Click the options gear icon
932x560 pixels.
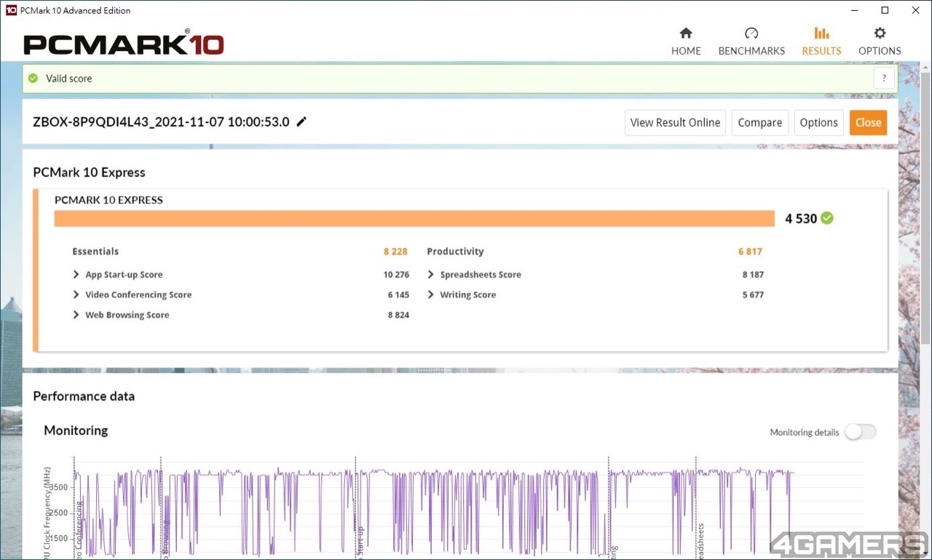pos(880,33)
